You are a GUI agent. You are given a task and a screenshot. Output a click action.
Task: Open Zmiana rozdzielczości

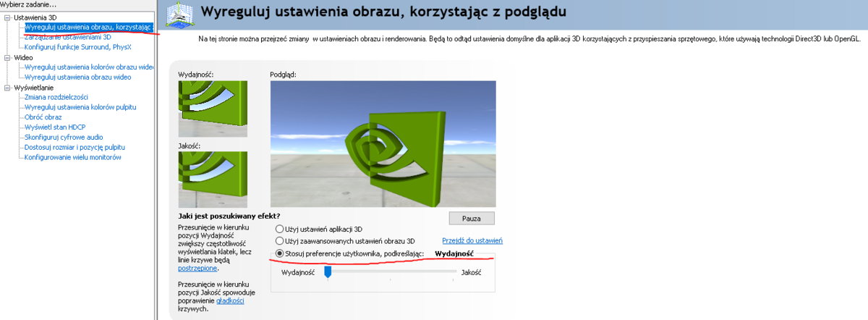[x=56, y=97]
